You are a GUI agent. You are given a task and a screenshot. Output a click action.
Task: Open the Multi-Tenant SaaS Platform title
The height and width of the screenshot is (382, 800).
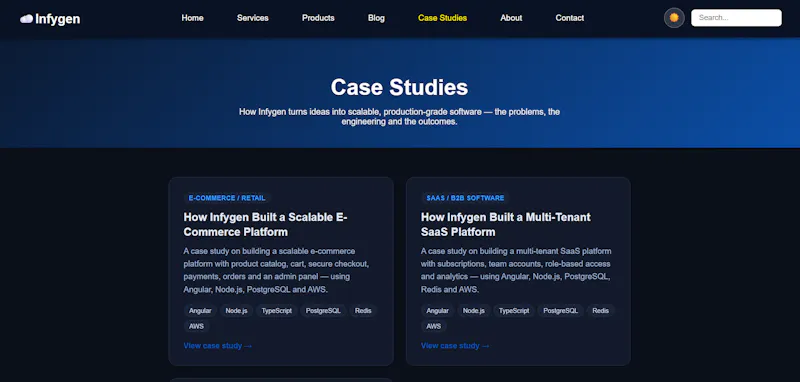click(x=506, y=224)
